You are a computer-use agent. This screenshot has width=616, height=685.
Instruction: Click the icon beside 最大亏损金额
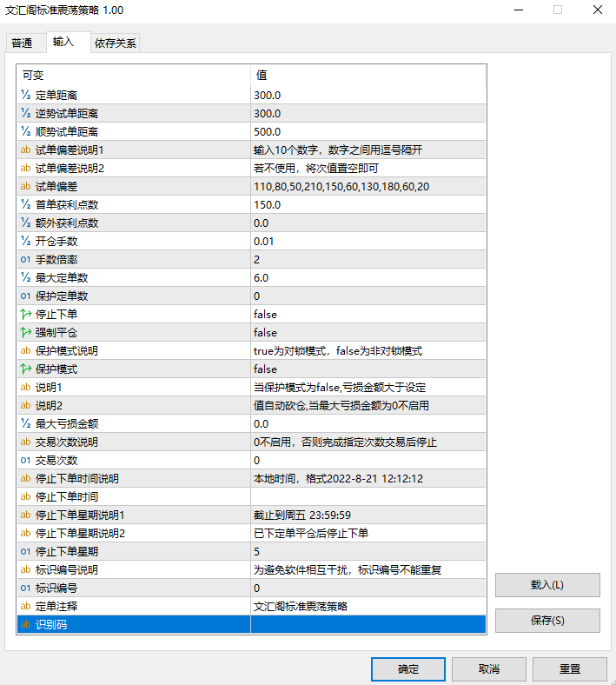[25, 423]
